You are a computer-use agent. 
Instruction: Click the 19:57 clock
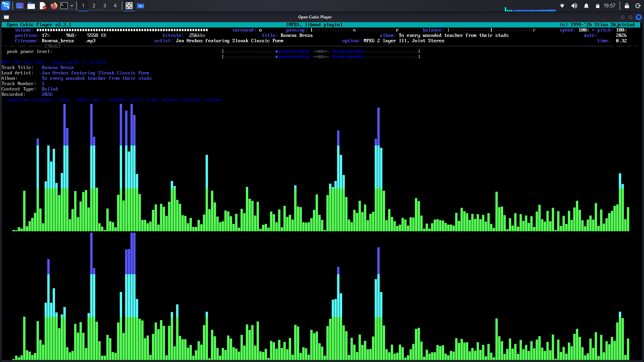[x=609, y=6]
